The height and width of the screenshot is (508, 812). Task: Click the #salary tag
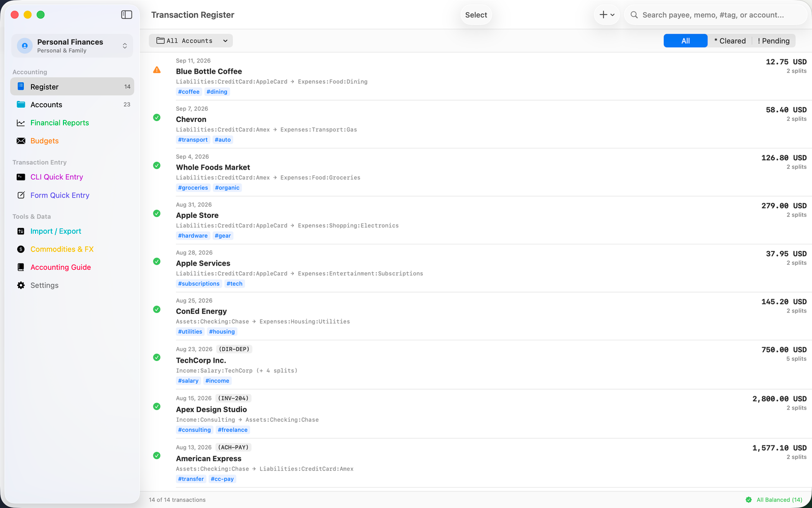(188, 381)
